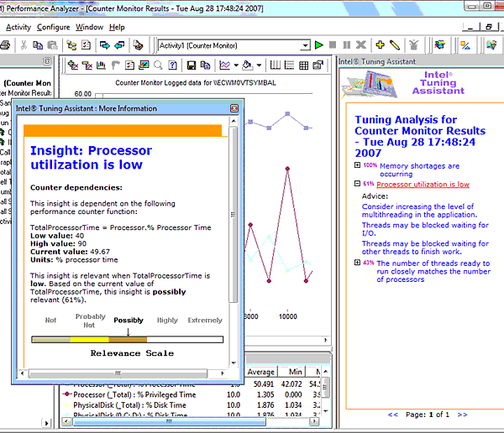
Task: Click the Cut scissors icon
Action: click(24, 45)
